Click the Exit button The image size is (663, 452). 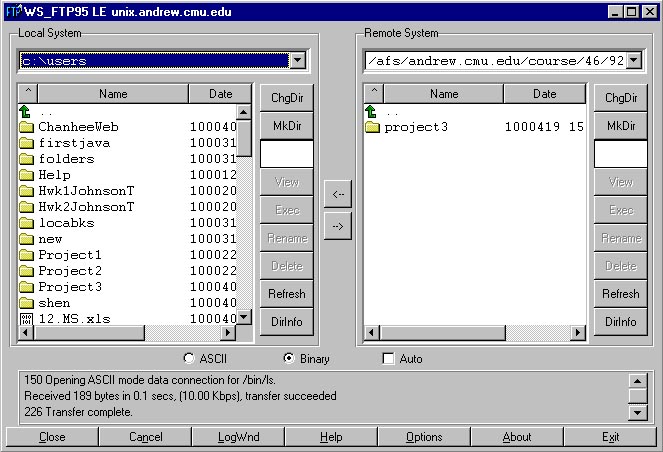[611, 437]
